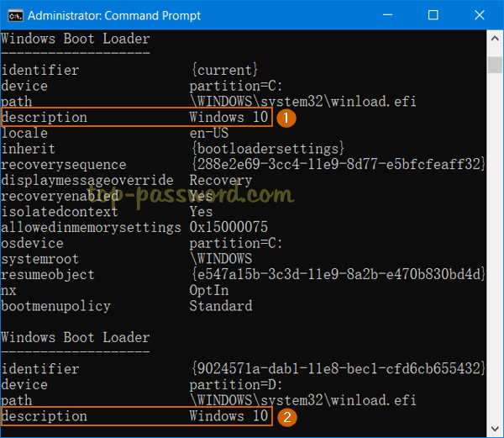This screenshot has width=504, height=438.
Task: Click the second highlighted 'Windows 10' description value
Action: tap(228, 416)
